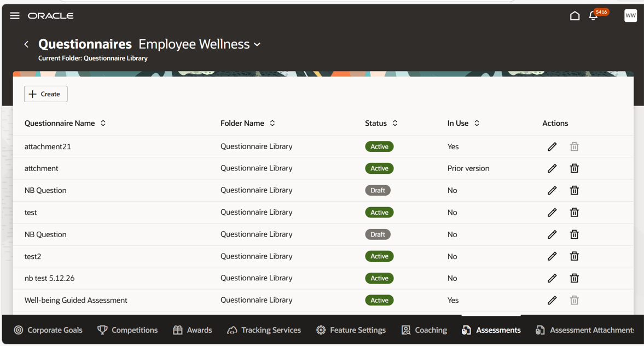Select the Assessments tab
This screenshot has width=644, height=347.
coord(491,330)
